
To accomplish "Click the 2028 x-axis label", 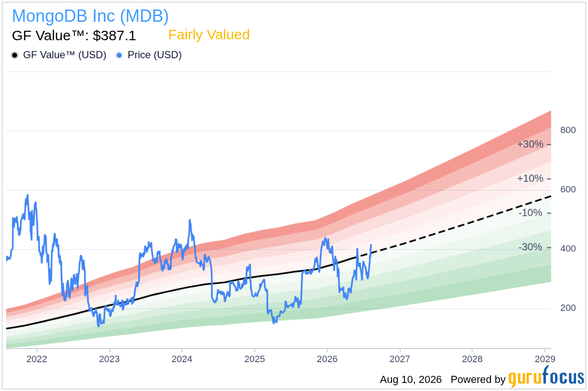I will (472, 359).
